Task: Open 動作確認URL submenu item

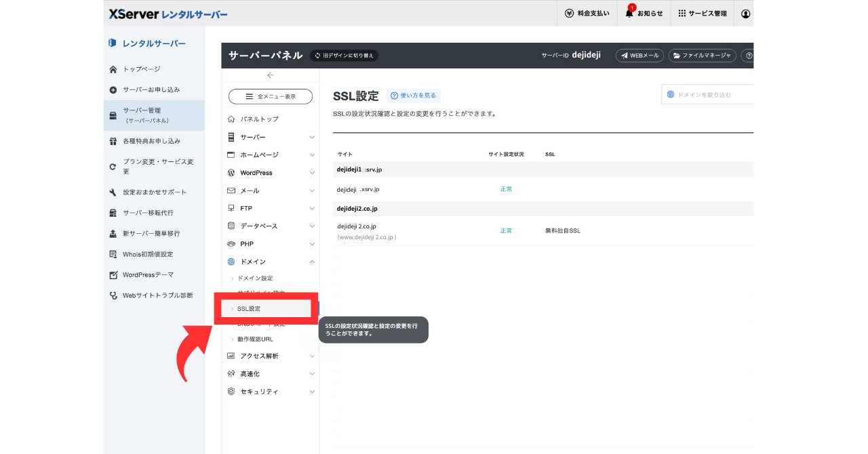Action: click(255, 339)
